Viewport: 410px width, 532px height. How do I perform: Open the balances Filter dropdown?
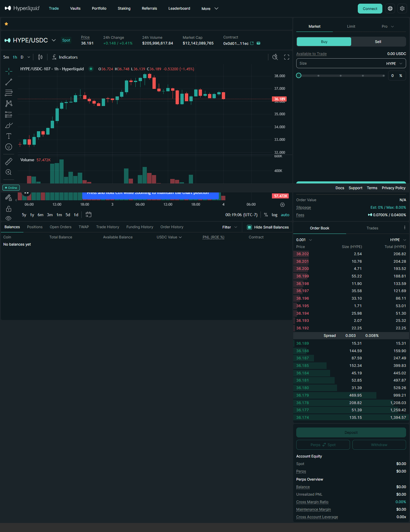[230, 227]
